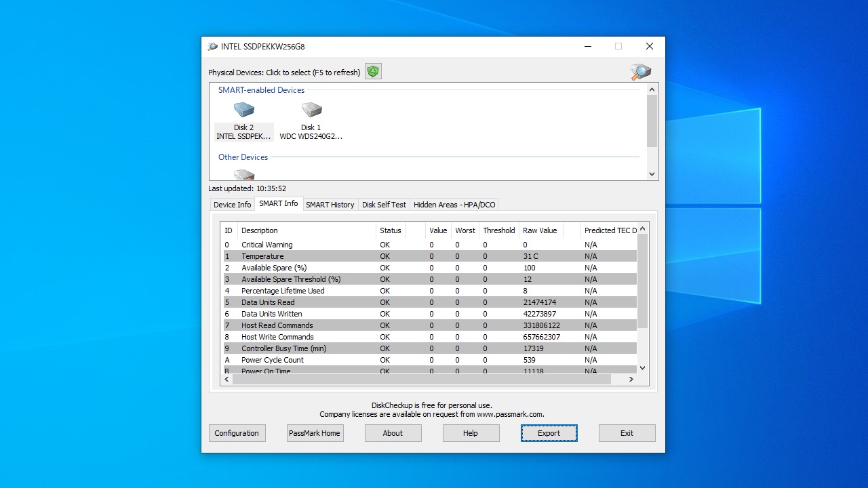Click the Exit button
This screenshot has height=488, width=868.
click(x=627, y=433)
